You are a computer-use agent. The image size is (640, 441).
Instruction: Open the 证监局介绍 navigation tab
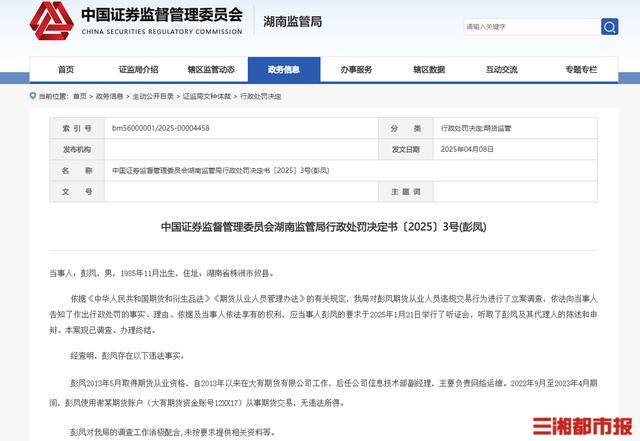point(138,70)
